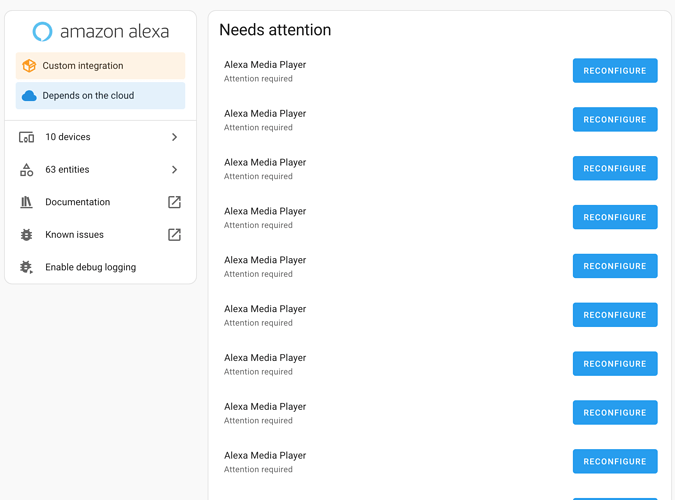Click the devices icon beside 10 devices

(27, 137)
